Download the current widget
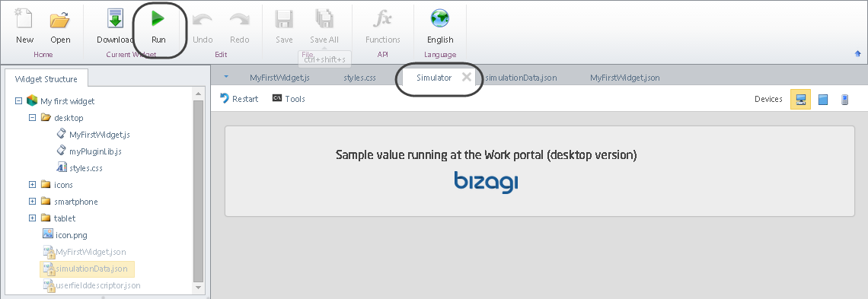Viewport: 868px width, 299px height. click(115, 19)
